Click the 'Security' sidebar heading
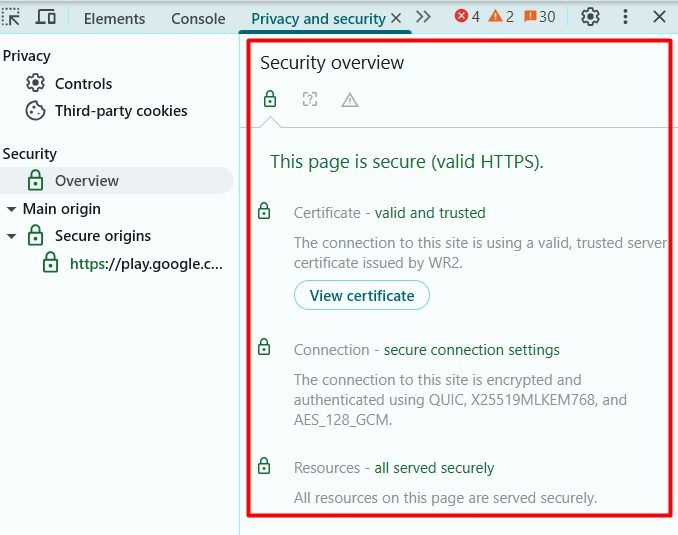The width and height of the screenshot is (678, 535). tap(29, 154)
